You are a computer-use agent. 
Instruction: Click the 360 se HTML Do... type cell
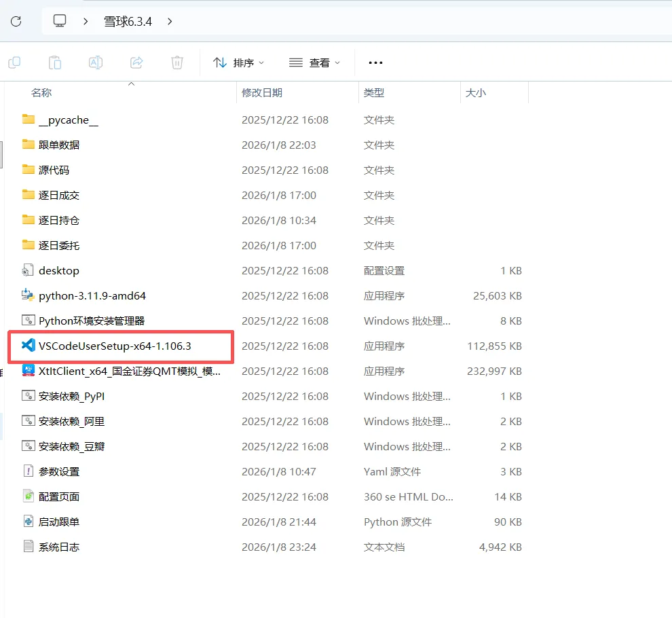409,497
